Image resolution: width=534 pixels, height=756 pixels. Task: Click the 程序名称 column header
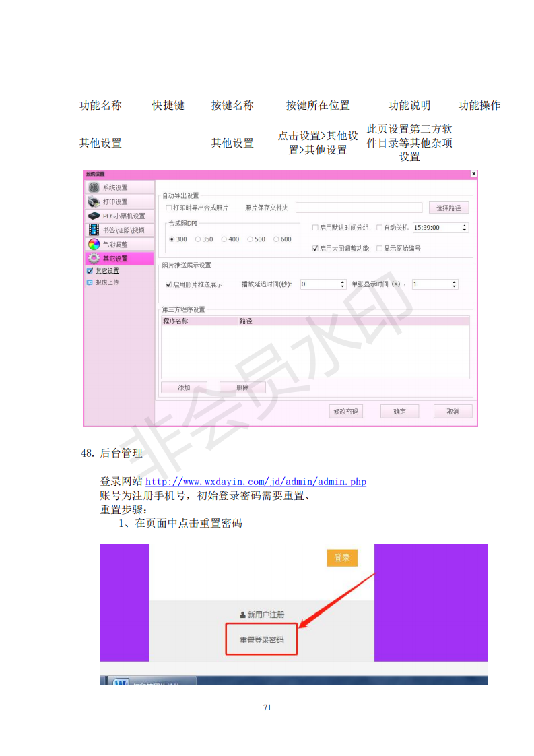tap(199, 321)
